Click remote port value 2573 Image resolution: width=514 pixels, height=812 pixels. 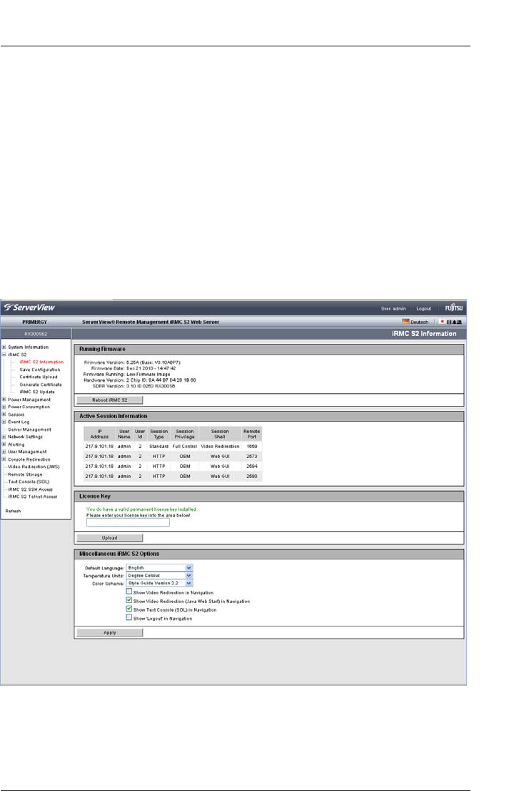[252, 456]
